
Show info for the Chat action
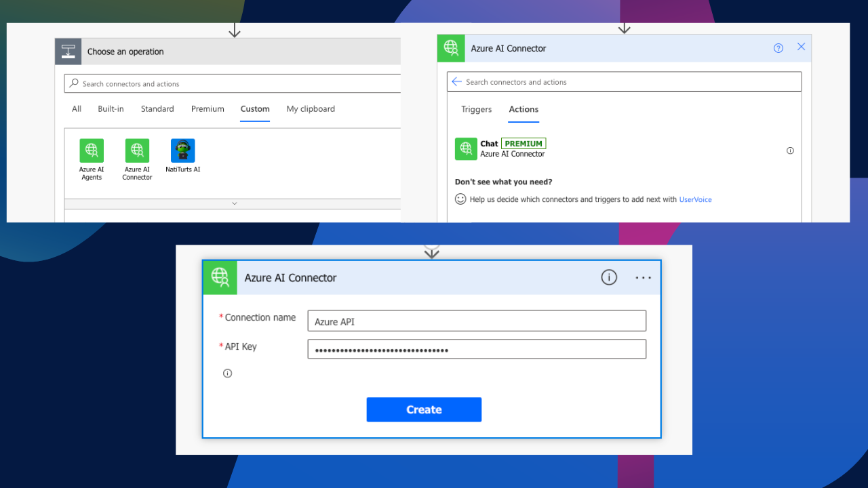point(790,150)
